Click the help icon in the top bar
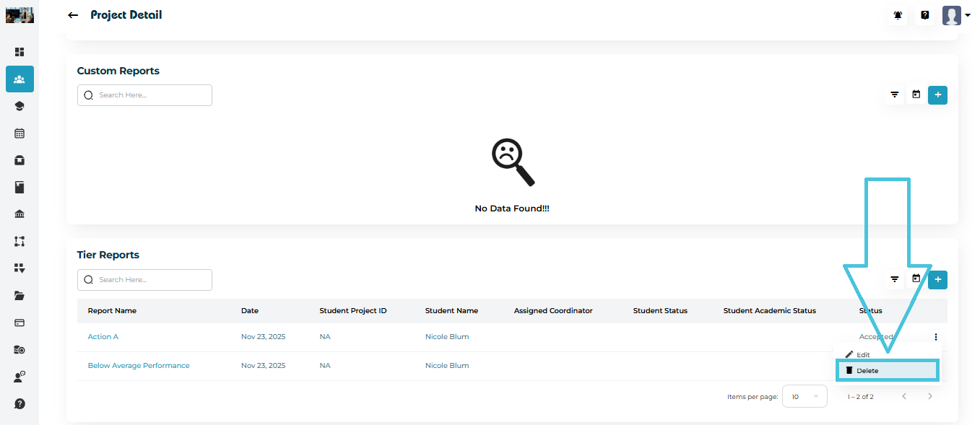This screenshot has height=425, width=980. pos(925,15)
